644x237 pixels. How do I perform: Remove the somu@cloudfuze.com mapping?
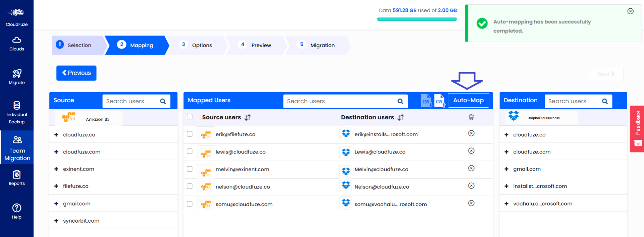(x=471, y=203)
